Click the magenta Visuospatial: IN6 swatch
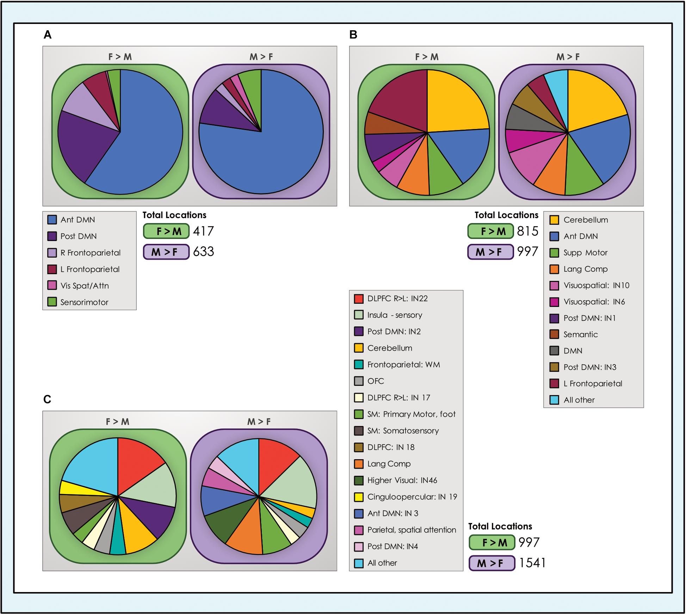The width and height of the screenshot is (686, 616). (x=554, y=302)
